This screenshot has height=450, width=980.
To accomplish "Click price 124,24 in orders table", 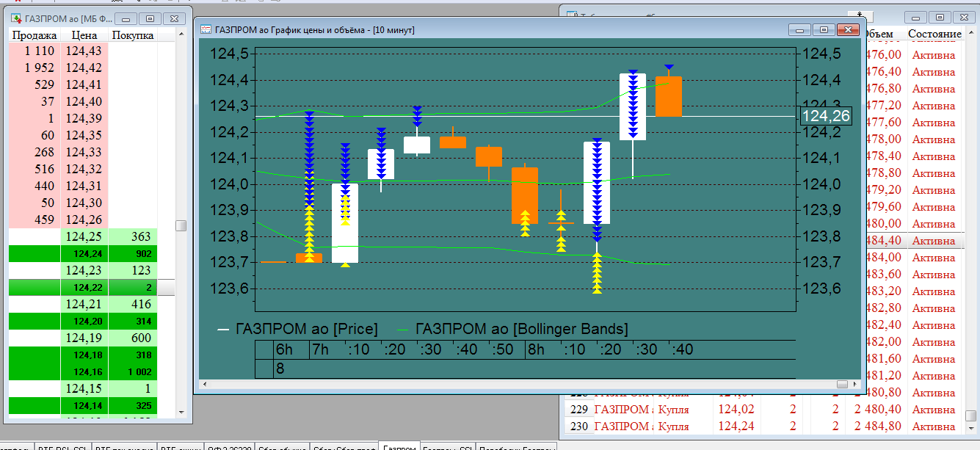I will click(736, 427).
